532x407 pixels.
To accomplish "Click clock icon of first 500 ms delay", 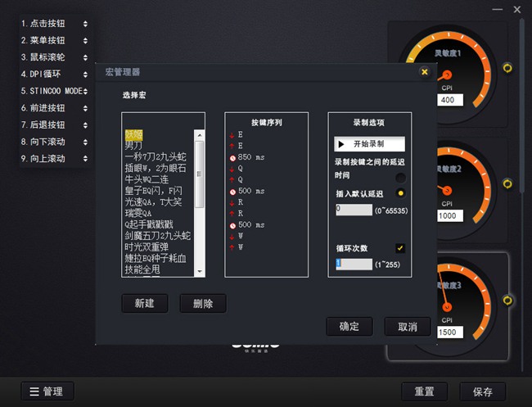I will 232,192.
